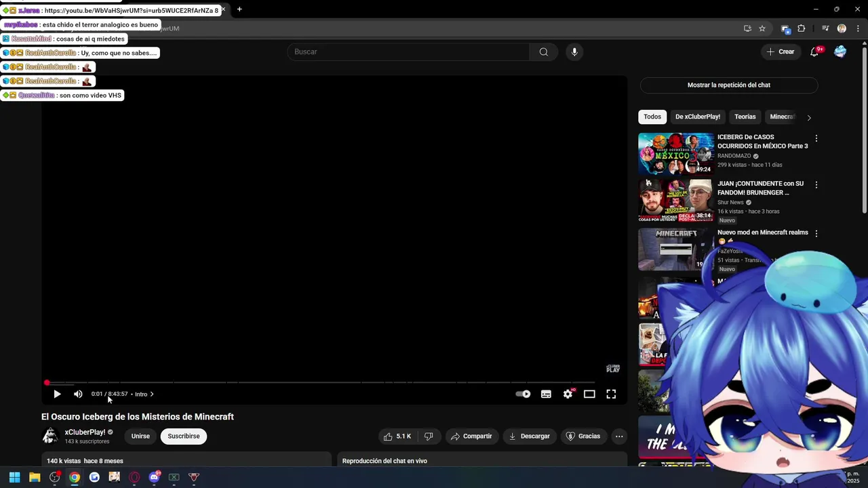Screen dimensions: 868x488
Task: Open Xbox Game Bar taskbar icon
Action: 174,477
